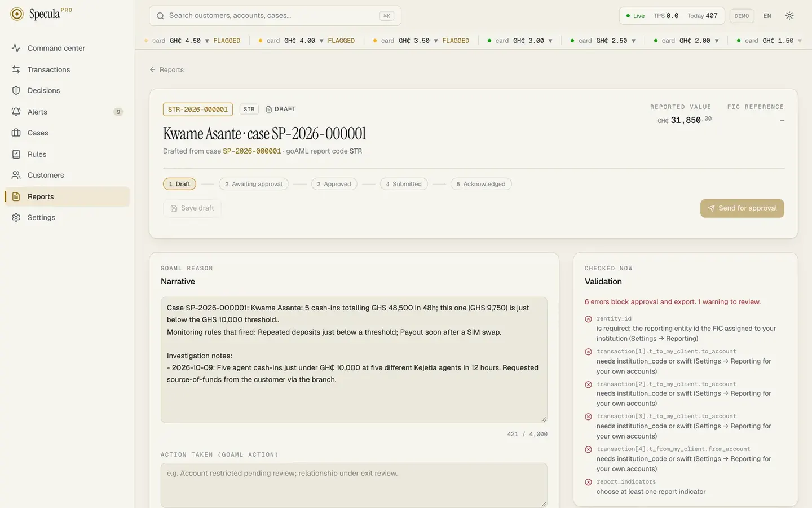Click ticker item card GH₵ 2.00
Viewport: 812px width, 508px height.
(686, 41)
